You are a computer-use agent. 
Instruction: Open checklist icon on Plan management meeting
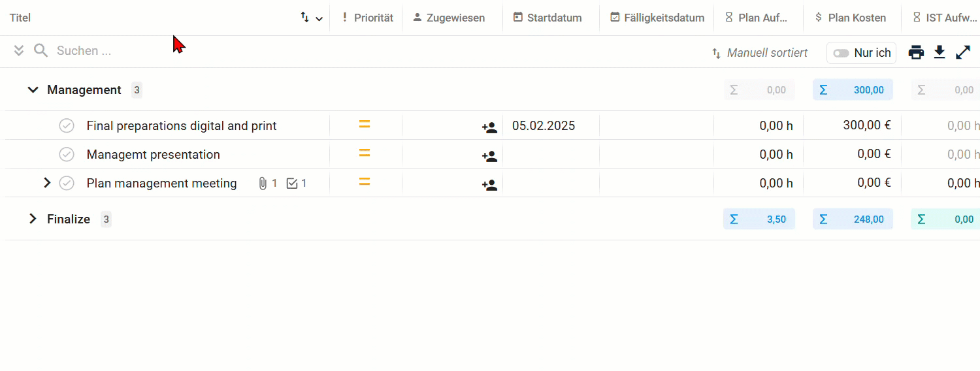pyautogui.click(x=297, y=184)
